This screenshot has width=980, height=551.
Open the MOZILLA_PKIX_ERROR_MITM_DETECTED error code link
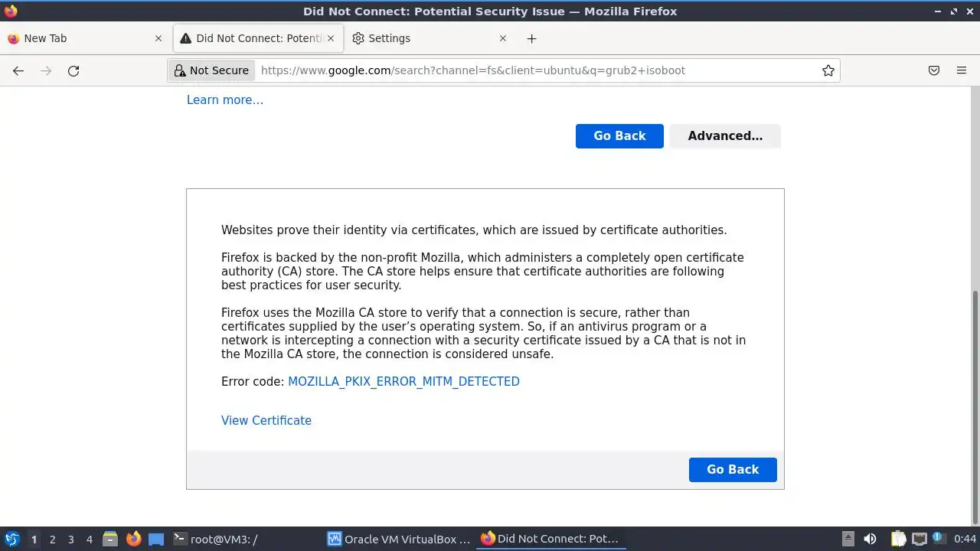click(403, 381)
